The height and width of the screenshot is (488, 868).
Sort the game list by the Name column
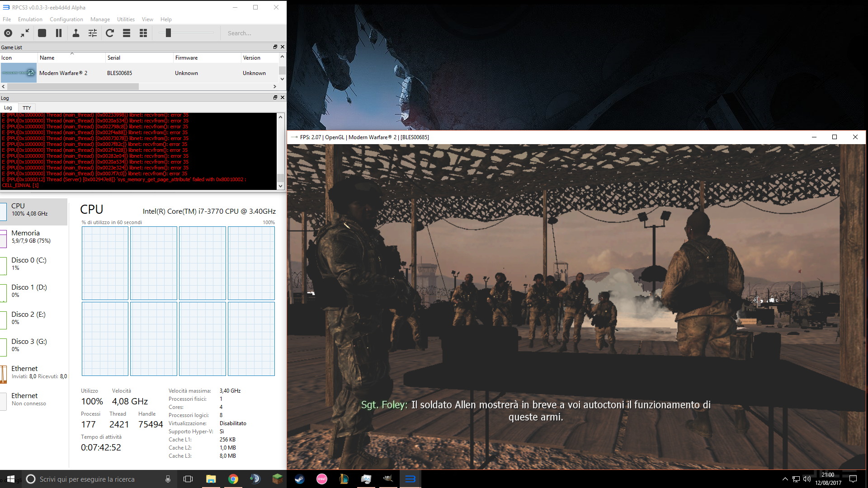(47, 58)
